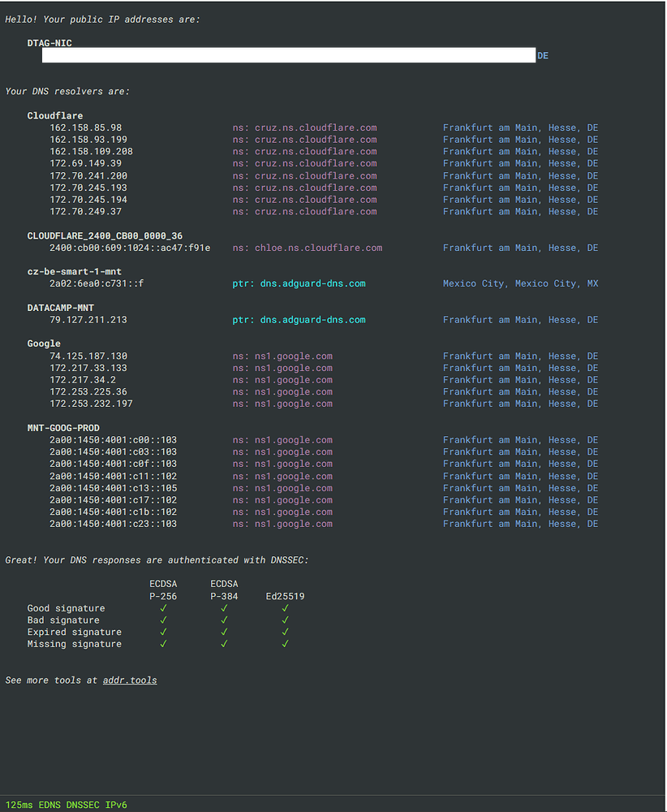
Task: Click the CLOUDFLARE_2400_CB00_0000_36 heading
Action: tap(105, 235)
